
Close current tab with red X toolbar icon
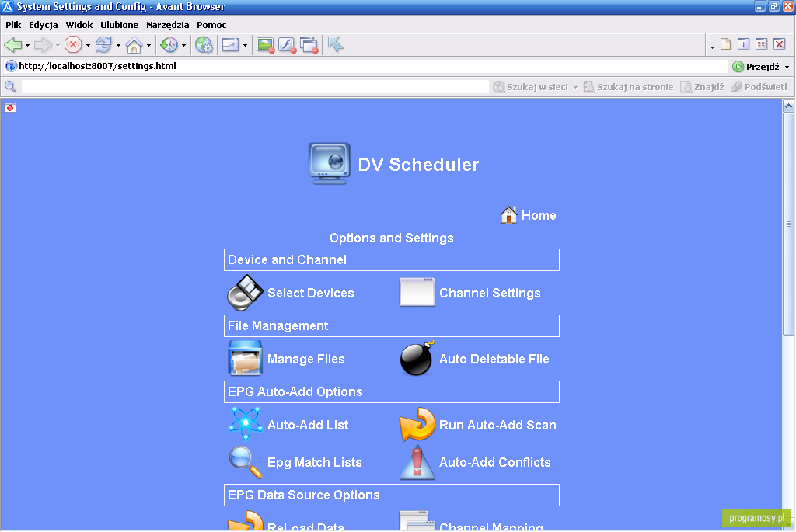point(780,44)
